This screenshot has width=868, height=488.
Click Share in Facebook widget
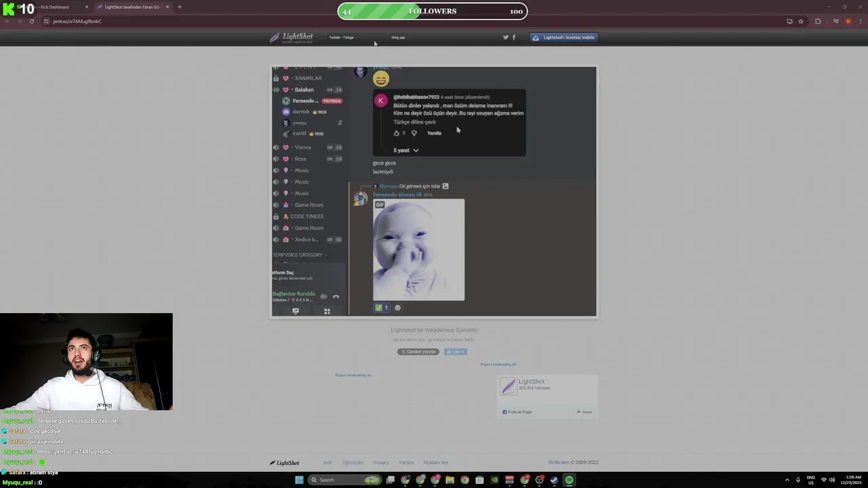(585, 412)
